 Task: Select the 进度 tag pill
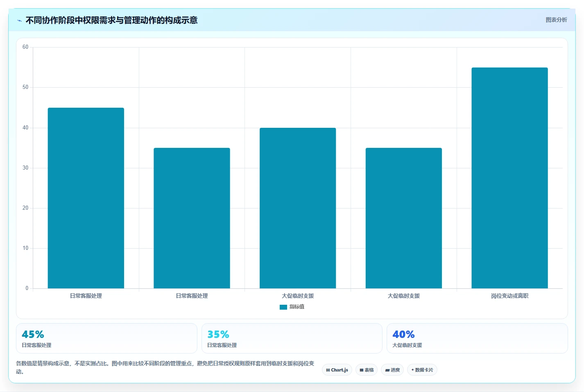pos(392,370)
